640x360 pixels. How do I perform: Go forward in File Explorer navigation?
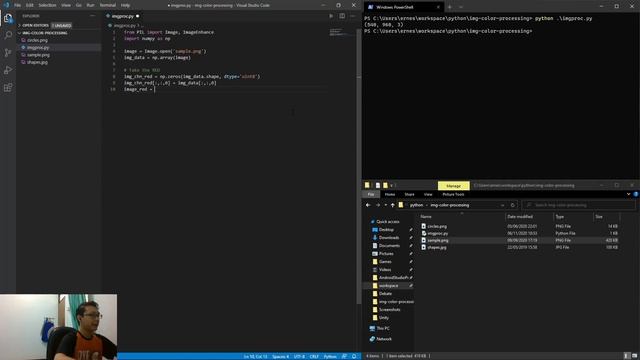[378, 205]
